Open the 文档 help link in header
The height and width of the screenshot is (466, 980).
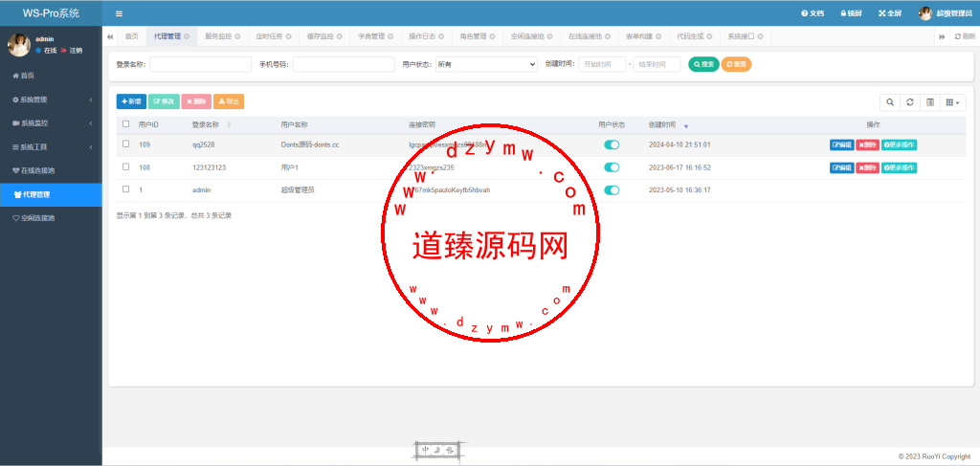813,13
